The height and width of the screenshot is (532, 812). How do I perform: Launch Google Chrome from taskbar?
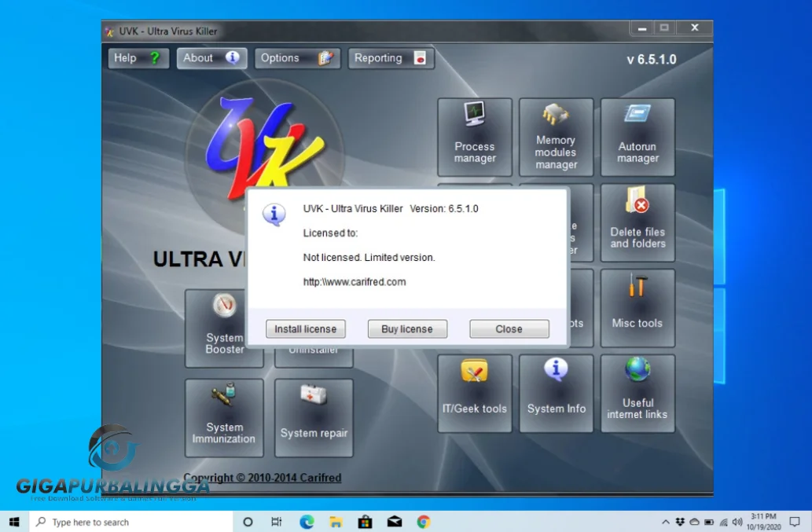tap(424, 522)
